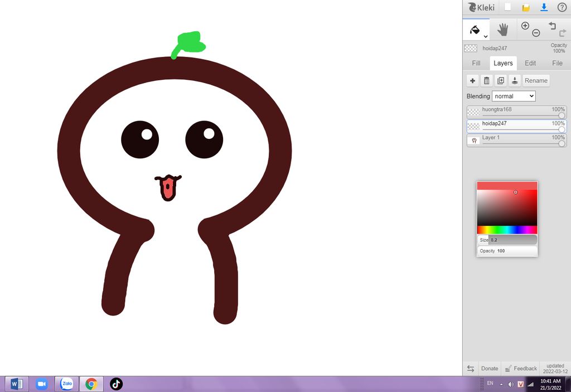
Task: Adjust the Opacity 100 slider in the color popup
Action: 507,251
